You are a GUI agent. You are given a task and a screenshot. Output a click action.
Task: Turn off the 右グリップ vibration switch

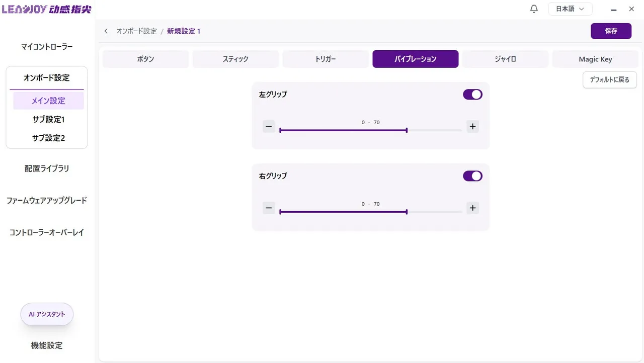tap(472, 176)
